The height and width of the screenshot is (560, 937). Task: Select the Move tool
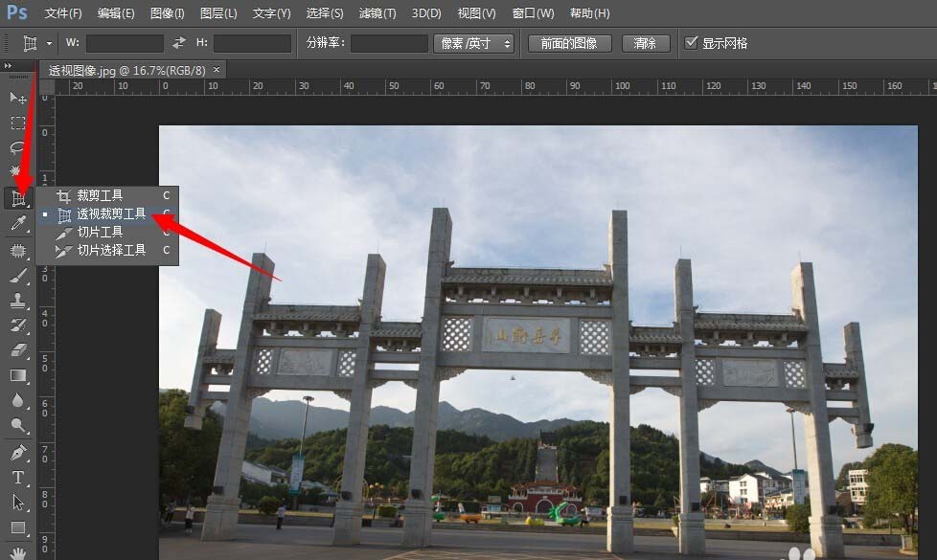(18, 98)
